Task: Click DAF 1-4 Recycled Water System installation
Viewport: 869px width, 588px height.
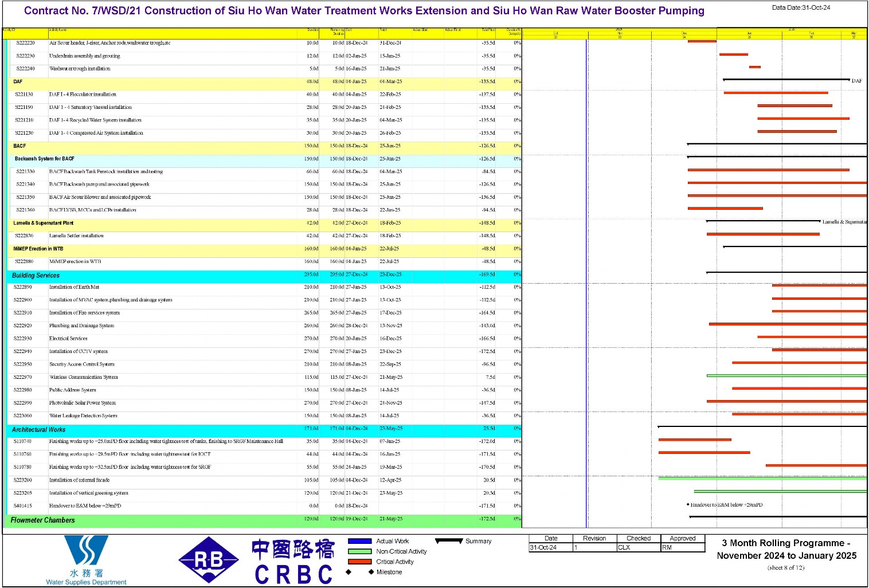Action: tap(95, 120)
